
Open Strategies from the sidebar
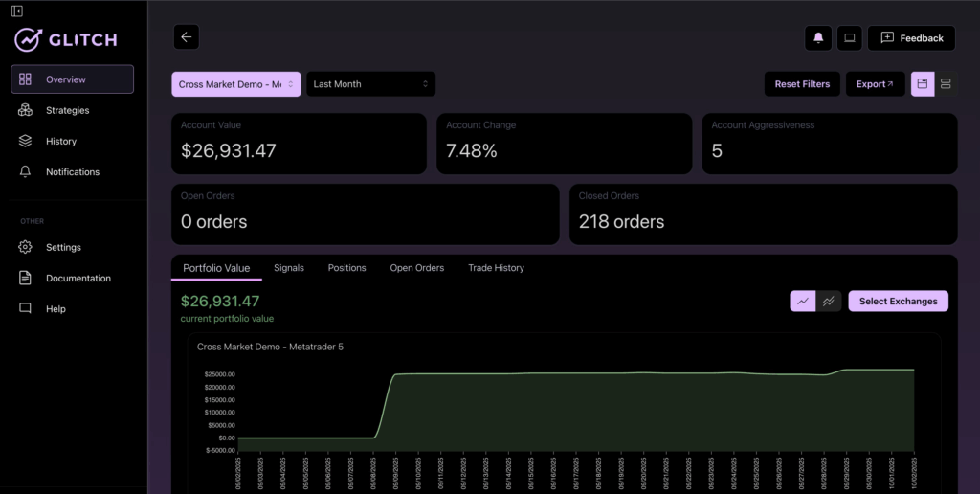coord(67,110)
